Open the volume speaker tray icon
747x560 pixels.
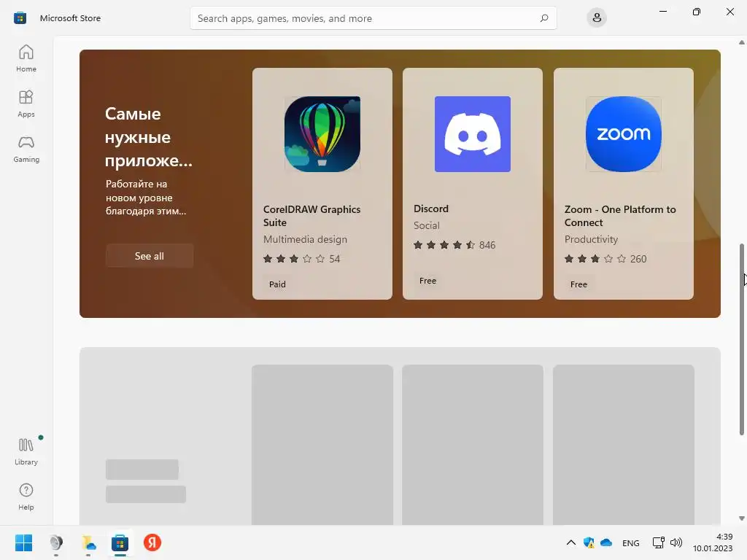pyautogui.click(x=676, y=542)
